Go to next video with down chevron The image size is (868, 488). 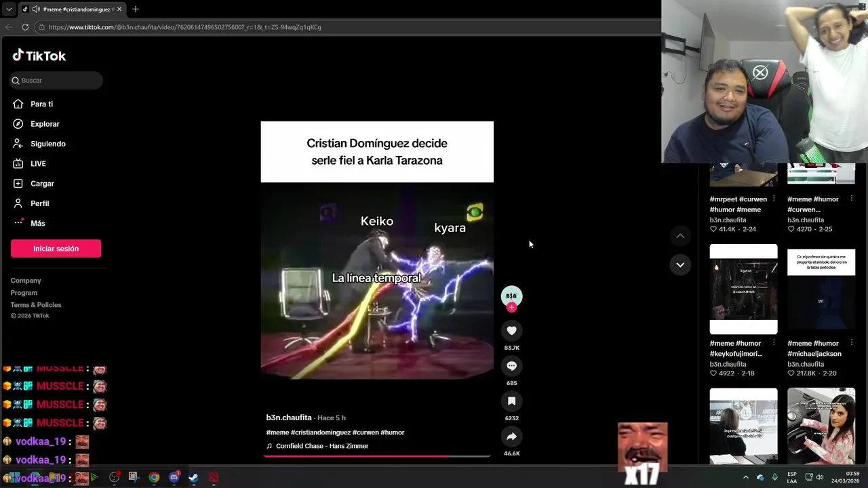(x=680, y=264)
